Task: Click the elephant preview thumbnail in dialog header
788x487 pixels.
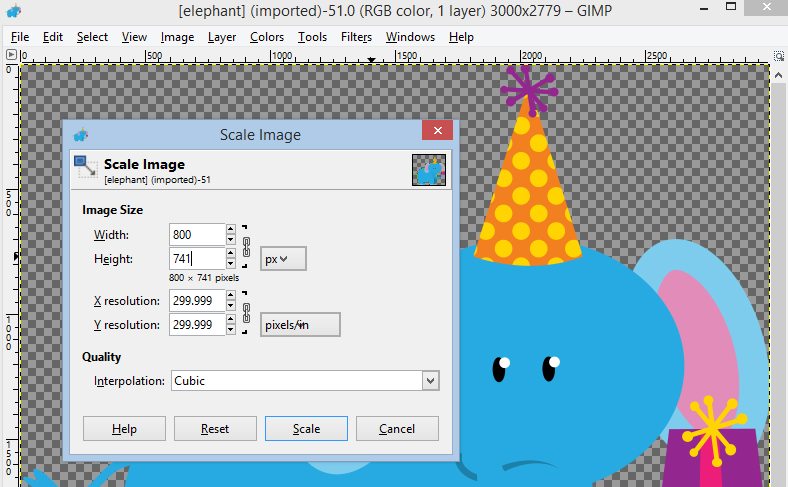Action: [x=429, y=170]
